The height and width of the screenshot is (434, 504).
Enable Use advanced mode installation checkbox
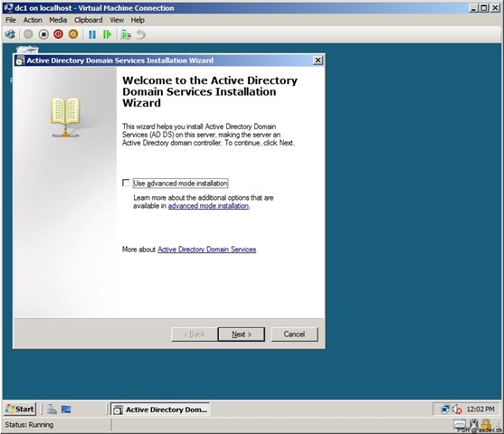[x=126, y=183]
